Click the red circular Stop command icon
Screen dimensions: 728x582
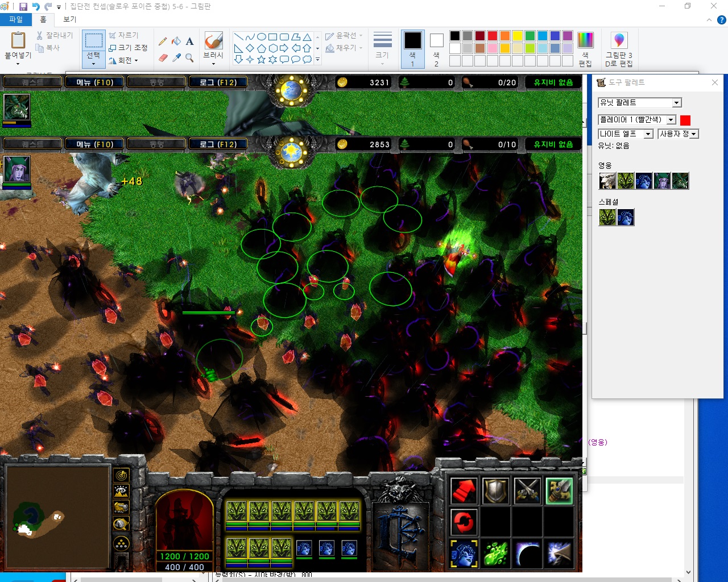point(464,522)
